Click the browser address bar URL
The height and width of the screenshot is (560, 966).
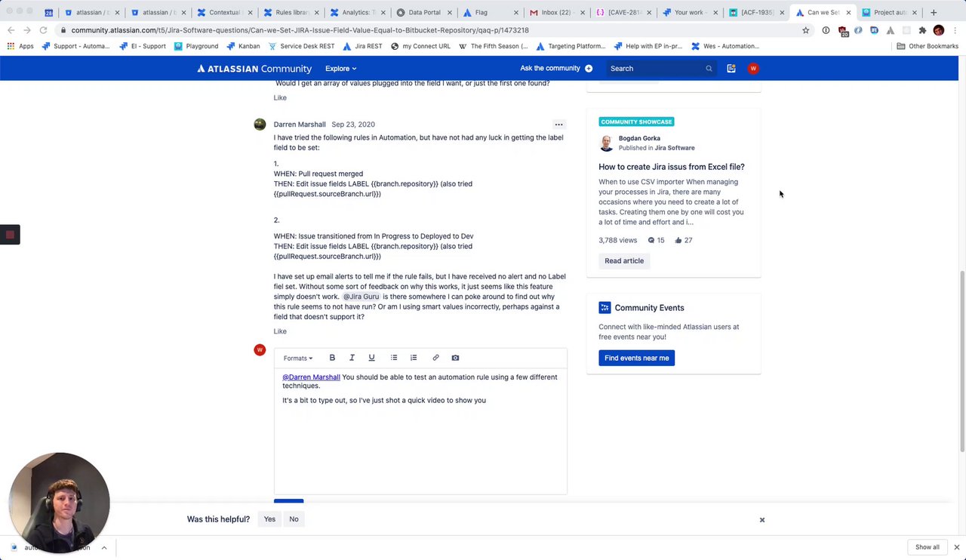[300, 30]
